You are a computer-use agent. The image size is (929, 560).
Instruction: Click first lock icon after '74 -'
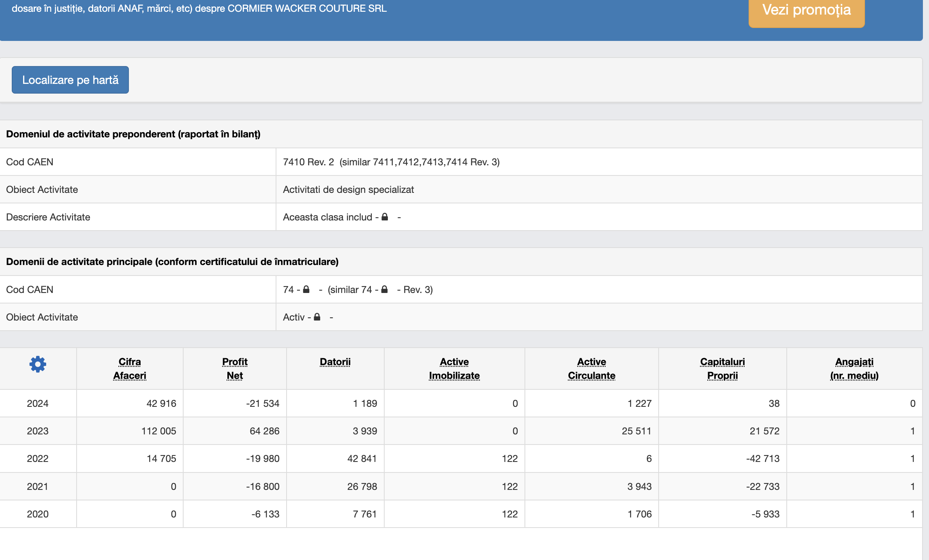[x=306, y=289]
